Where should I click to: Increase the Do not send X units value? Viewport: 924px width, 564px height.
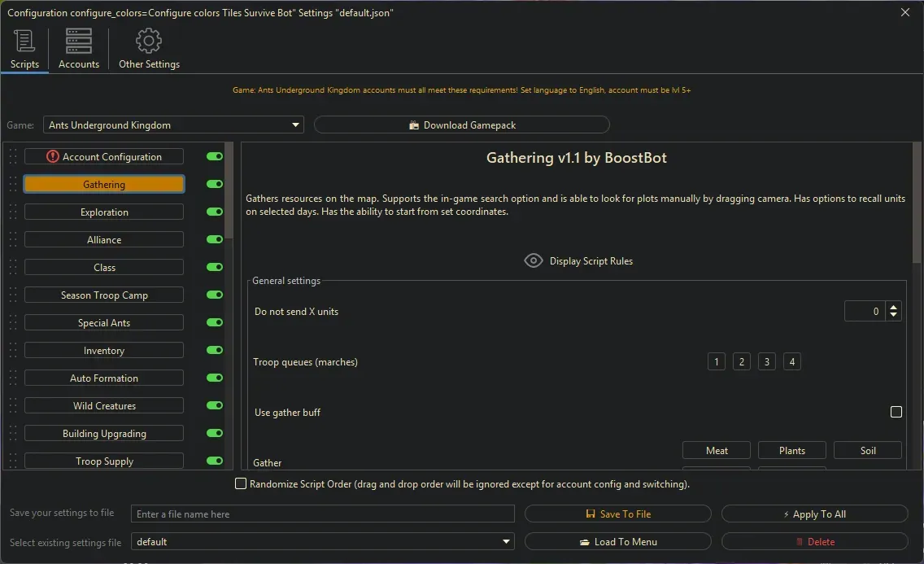coord(894,307)
